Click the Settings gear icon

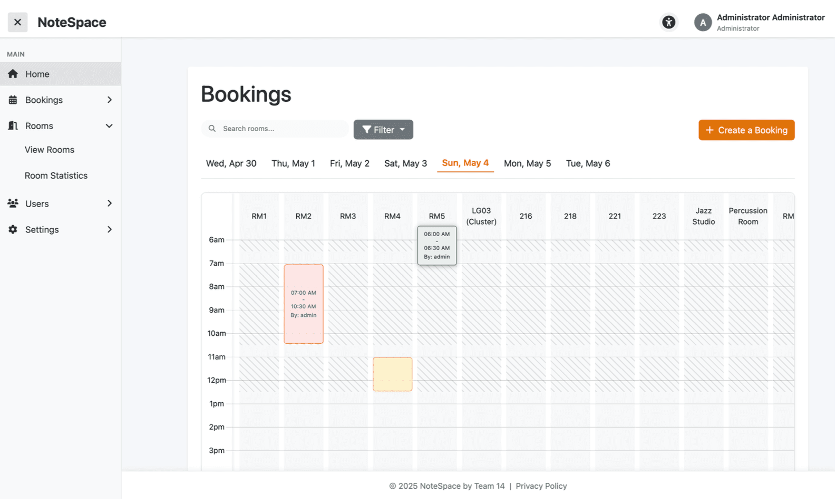point(13,229)
